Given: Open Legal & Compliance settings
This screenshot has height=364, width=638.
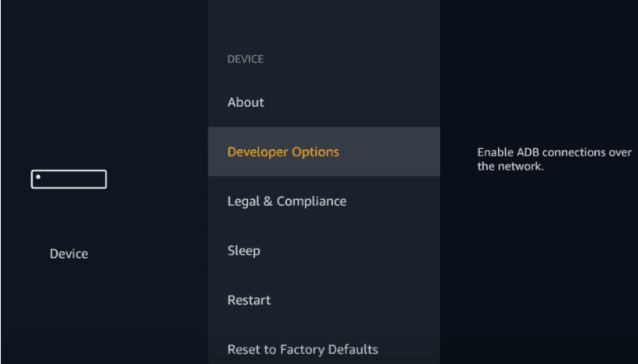Looking at the screenshot, I should (x=324, y=202).
